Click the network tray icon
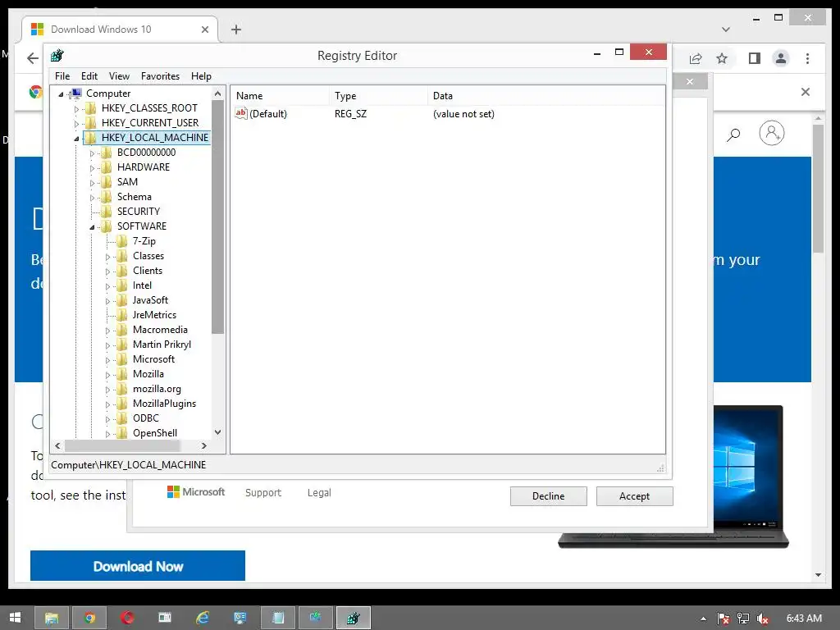840x630 pixels. (743, 619)
